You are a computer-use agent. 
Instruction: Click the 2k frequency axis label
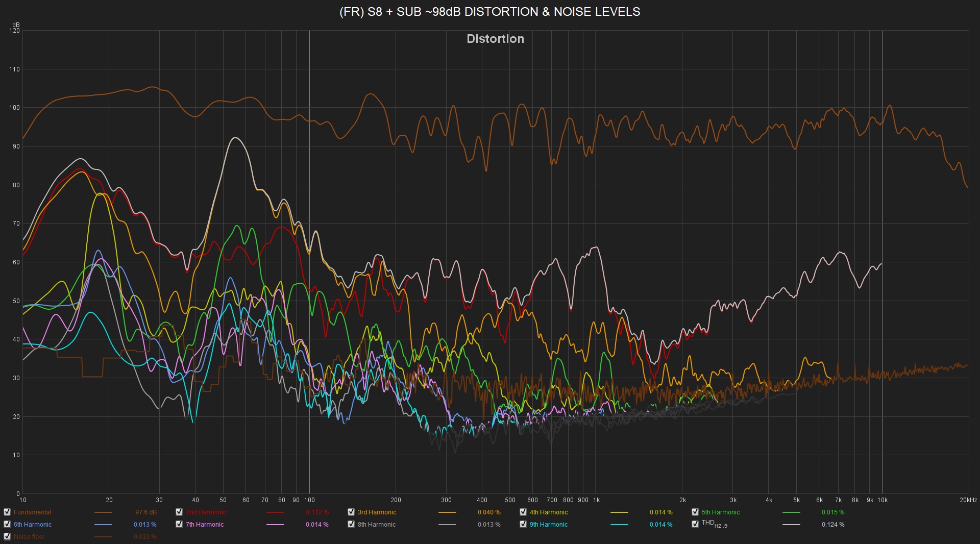682,500
